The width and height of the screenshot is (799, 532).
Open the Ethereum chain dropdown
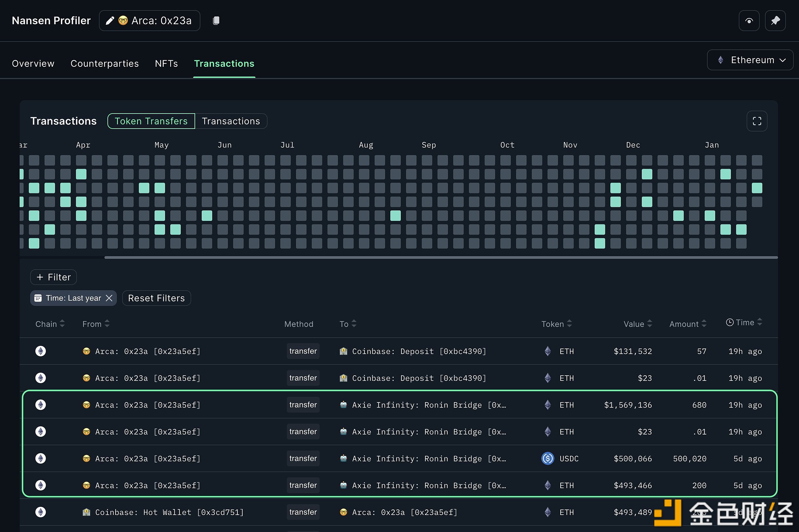pos(750,60)
